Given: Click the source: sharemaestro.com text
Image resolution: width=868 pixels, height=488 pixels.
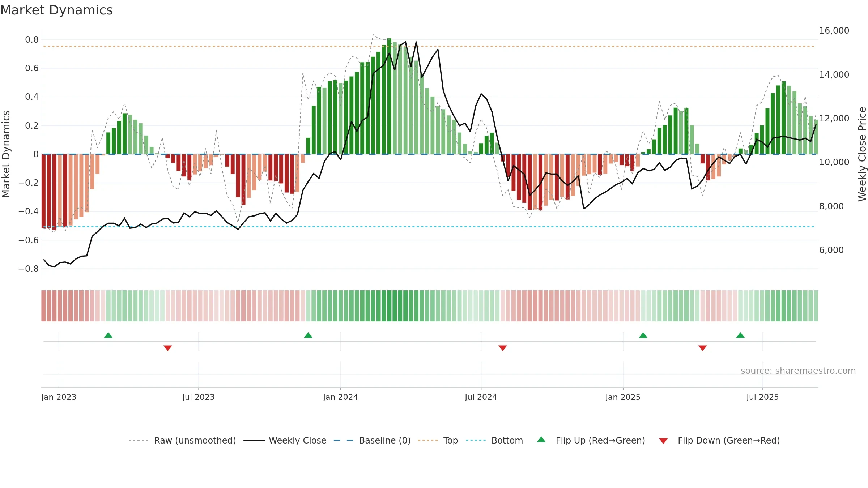Looking at the screenshot, I should pos(798,371).
